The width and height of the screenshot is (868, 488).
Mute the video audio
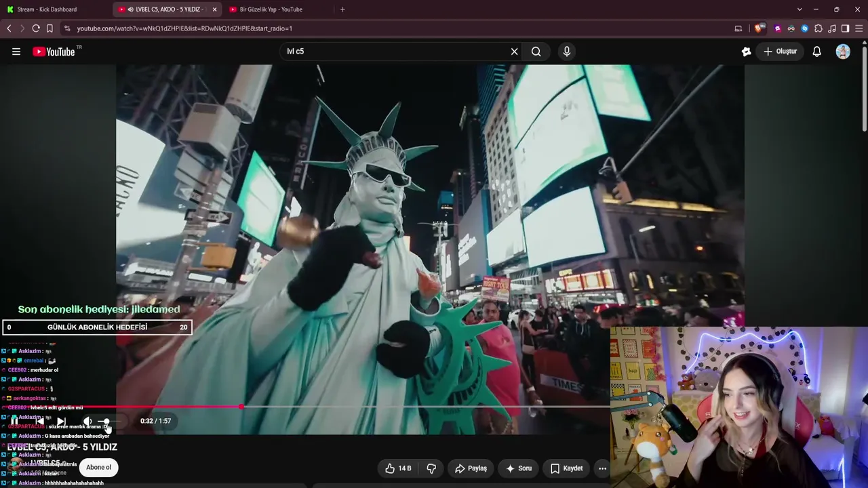click(87, 421)
